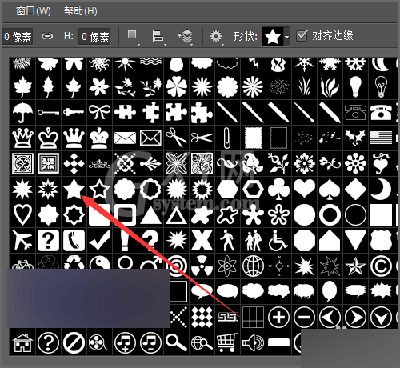Pick the shopping cart shape
This screenshot has height=368, width=400.
click(228, 342)
